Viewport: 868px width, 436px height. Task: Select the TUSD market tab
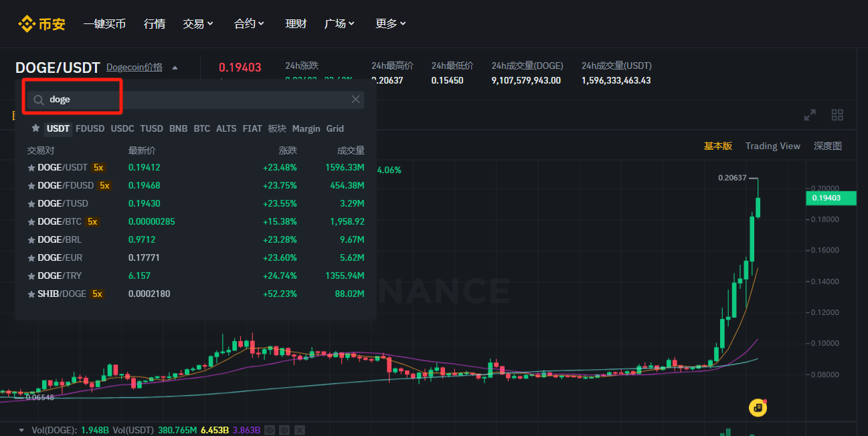tap(152, 128)
